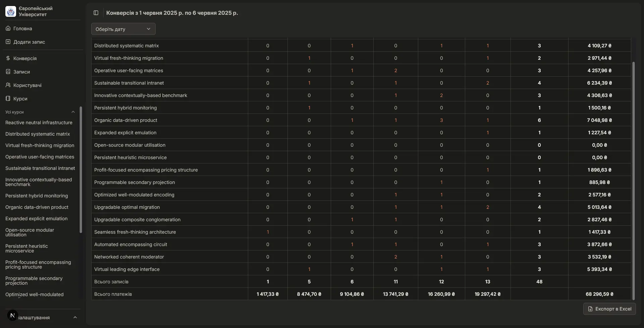The width and height of the screenshot is (644, 328).
Task: Click amount 7 048,98 ₴
Action: pos(599,120)
